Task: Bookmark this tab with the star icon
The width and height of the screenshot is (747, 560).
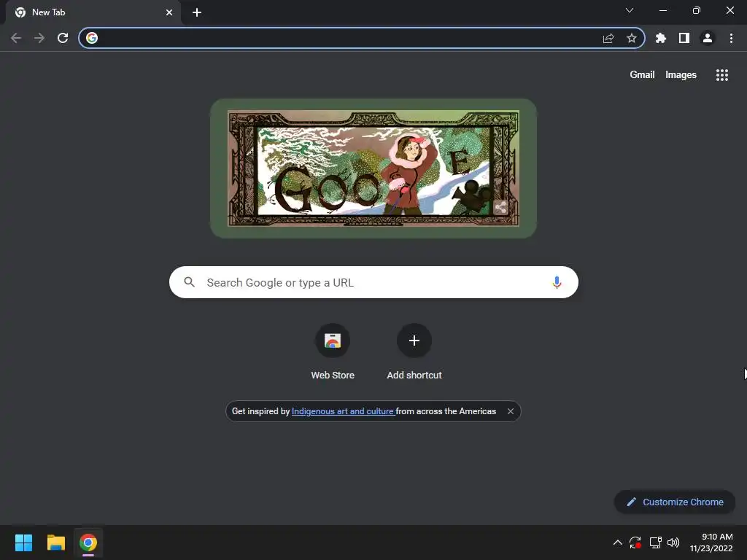Action: coord(632,38)
